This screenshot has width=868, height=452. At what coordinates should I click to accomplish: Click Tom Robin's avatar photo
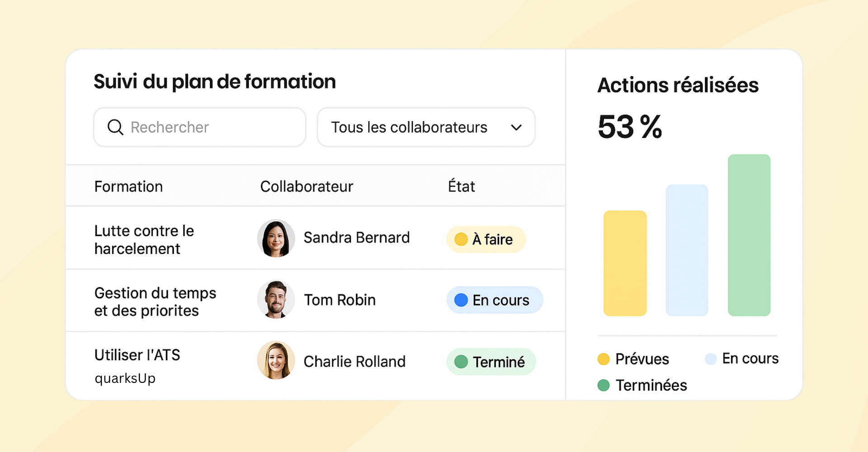(276, 300)
